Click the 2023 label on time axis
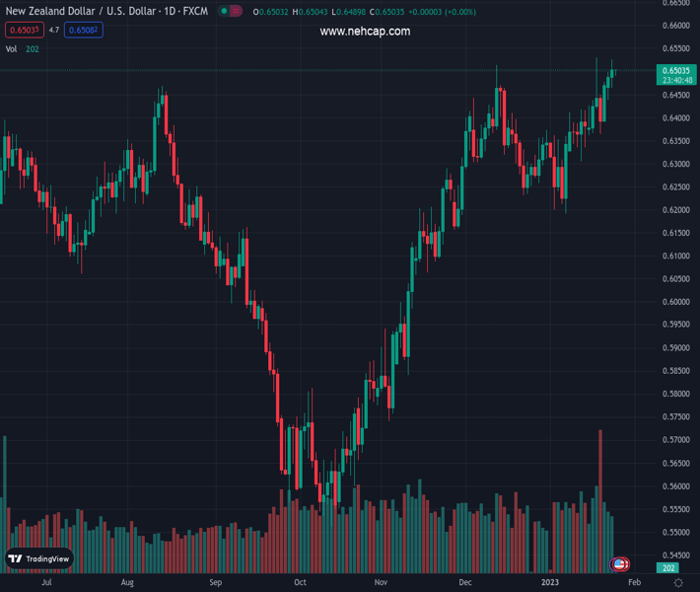700x592 pixels. pyautogui.click(x=549, y=583)
